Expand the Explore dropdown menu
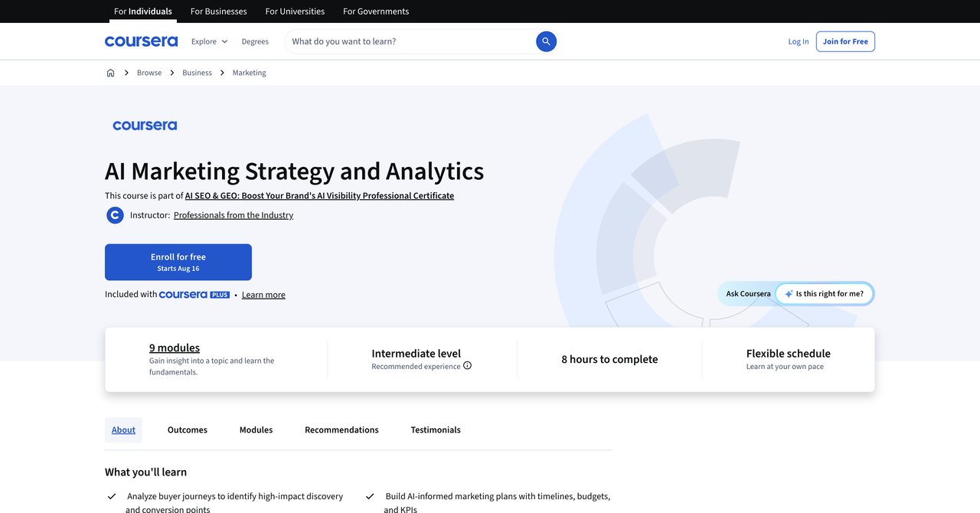The height and width of the screenshot is (513, 980). (x=209, y=41)
